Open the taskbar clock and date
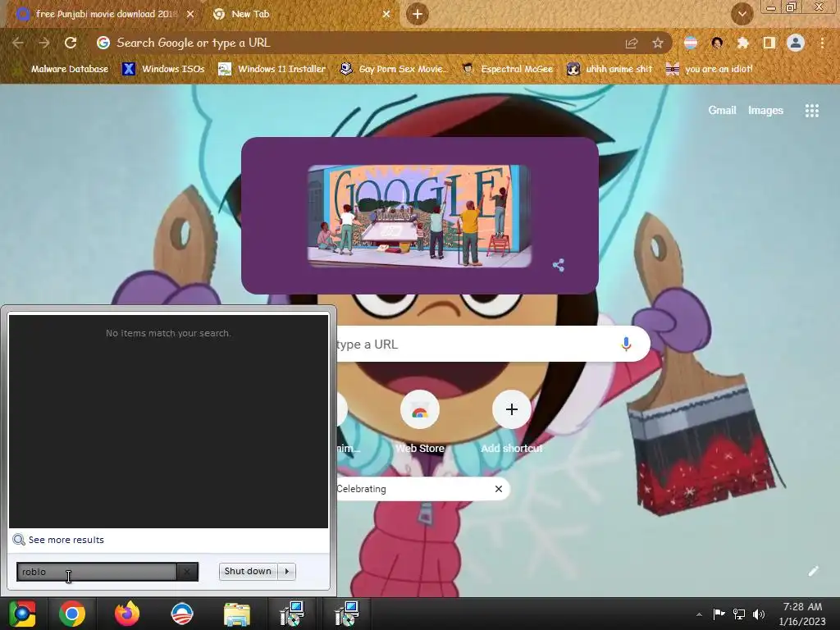The width and height of the screenshot is (840, 630). coord(802,614)
